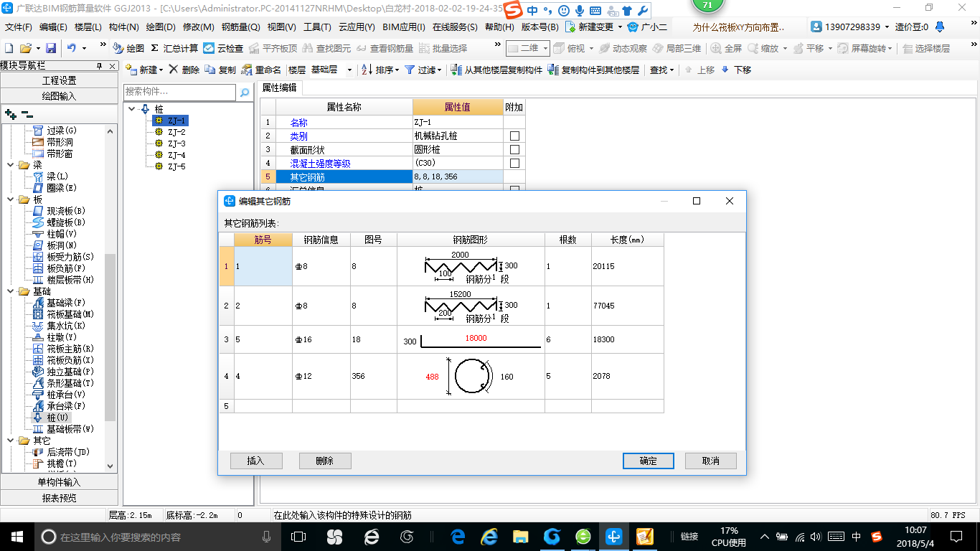Image resolution: width=980 pixels, height=551 pixels.
Task: Toggle 附加 checkbox for 类别 row
Action: 514,136
